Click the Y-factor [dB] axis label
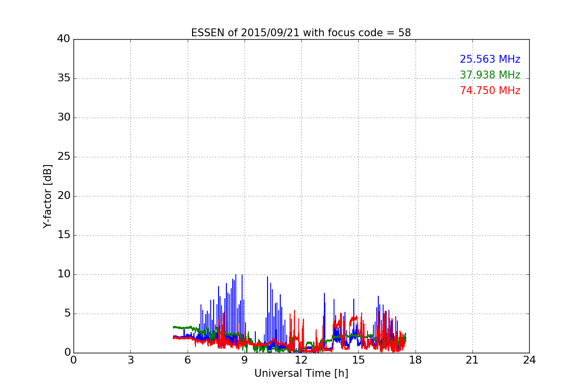Image resolution: width=588 pixels, height=392 pixels. [48, 196]
